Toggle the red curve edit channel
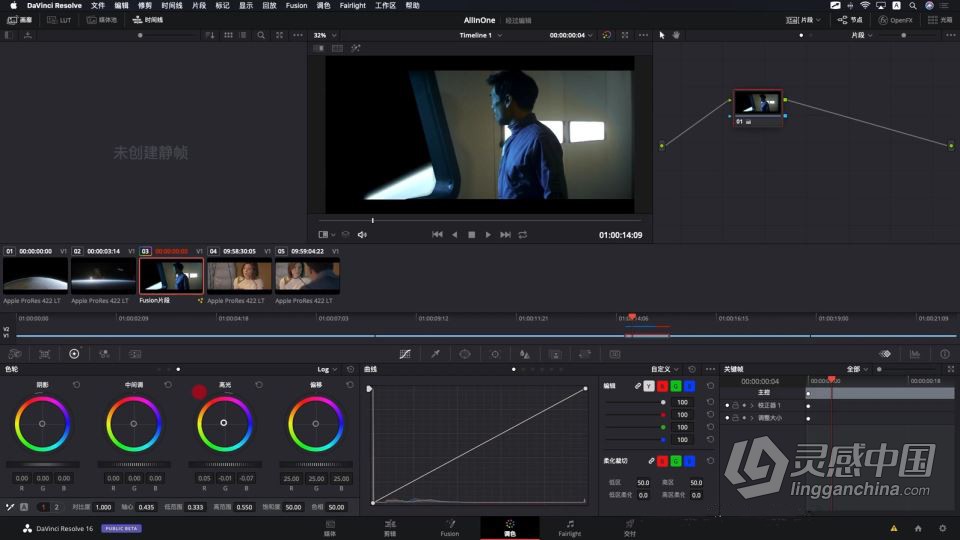Screen dimensions: 960x540 (x=662, y=386)
